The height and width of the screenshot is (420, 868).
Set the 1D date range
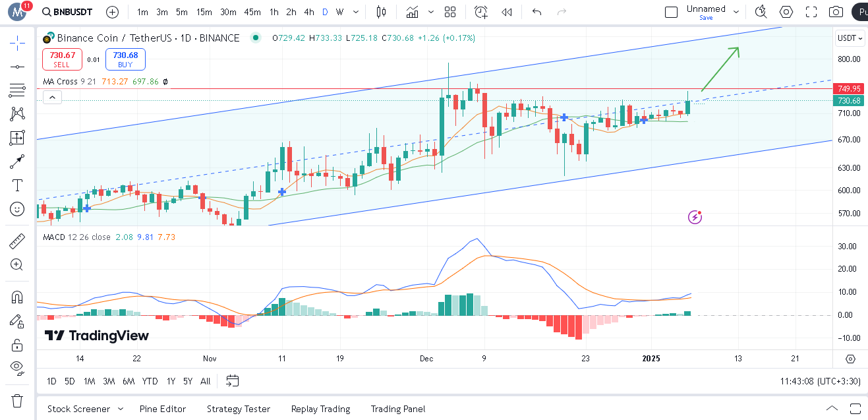(51, 381)
